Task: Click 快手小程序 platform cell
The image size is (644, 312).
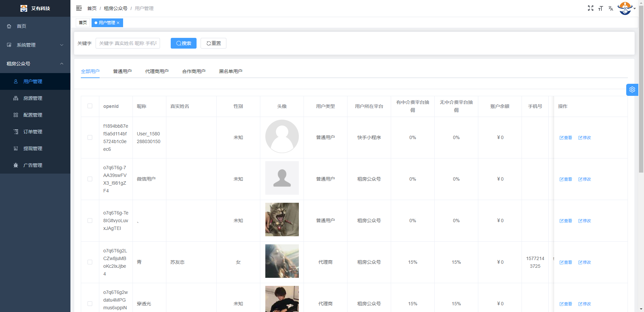Action: 369,137
